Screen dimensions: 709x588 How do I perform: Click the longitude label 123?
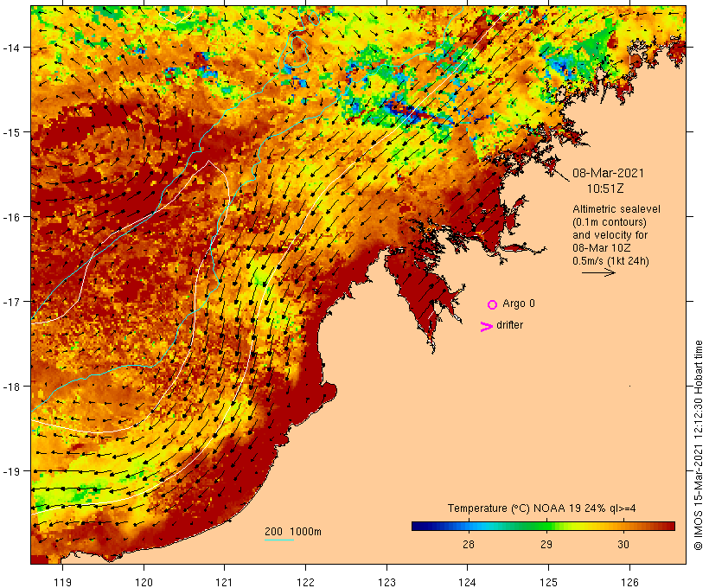coord(386,582)
